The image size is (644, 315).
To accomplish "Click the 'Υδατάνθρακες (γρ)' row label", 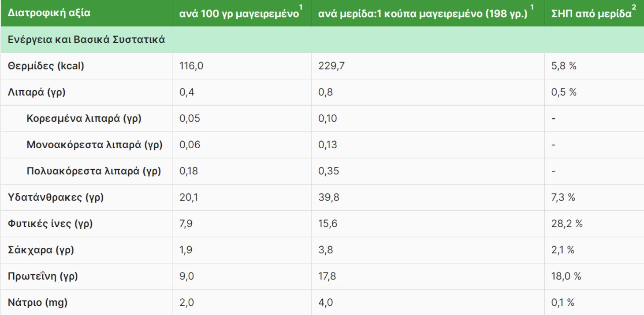I will pyautogui.click(x=56, y=197).
